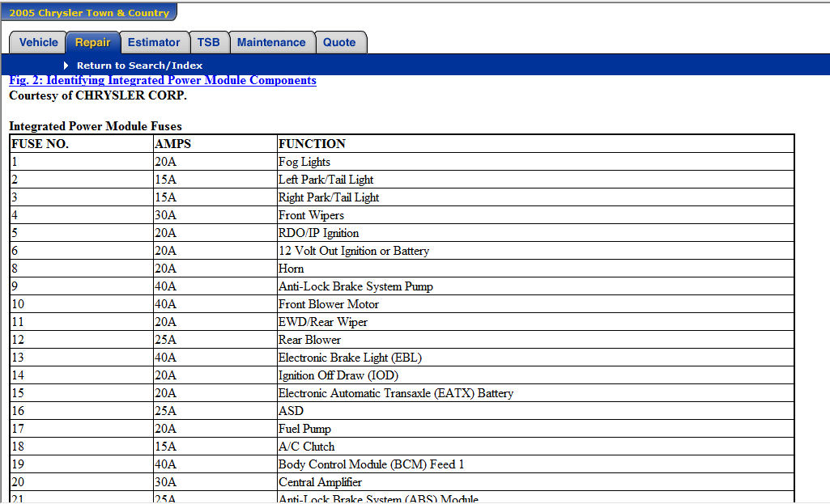Click Return to Search/Index link
The height and width of the screenshot is (504, 830).
[x=140, y=66]
